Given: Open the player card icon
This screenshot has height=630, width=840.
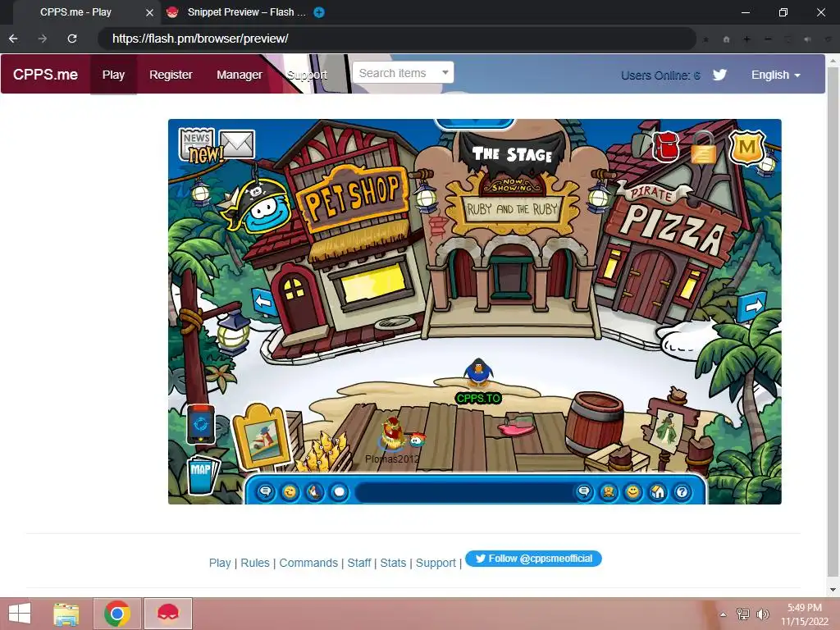Looking at the screenshot, I should tap(609, 491).
